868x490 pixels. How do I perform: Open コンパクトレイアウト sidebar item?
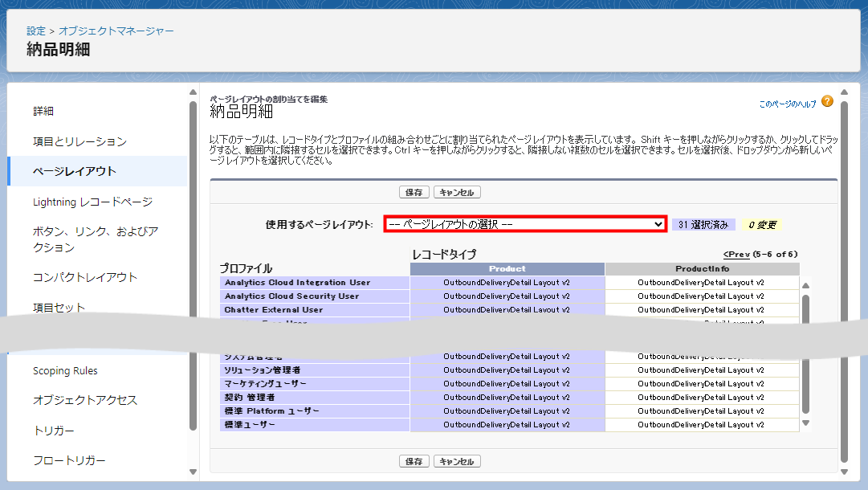85,277
